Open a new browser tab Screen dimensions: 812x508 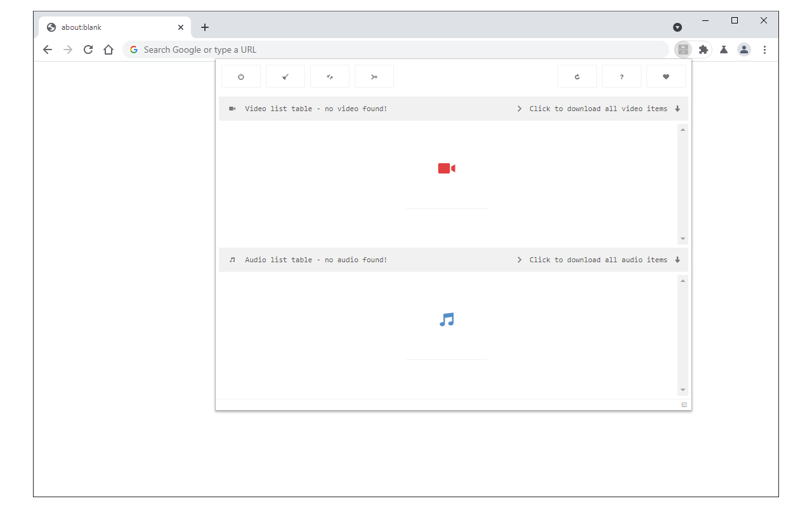tap(204, 27)
